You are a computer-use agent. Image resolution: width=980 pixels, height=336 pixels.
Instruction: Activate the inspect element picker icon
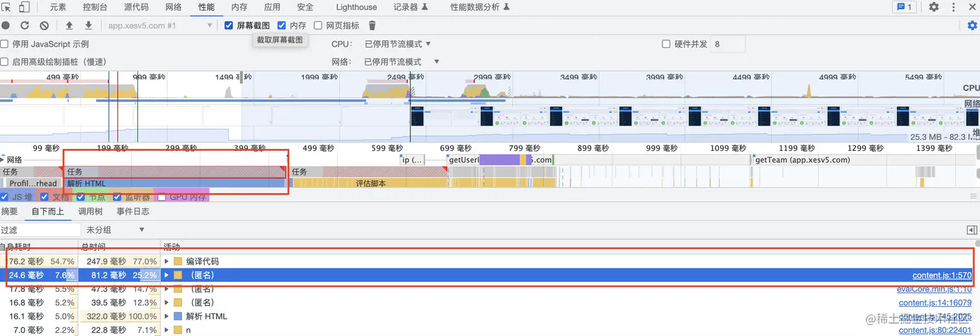(x=6, y=7)
